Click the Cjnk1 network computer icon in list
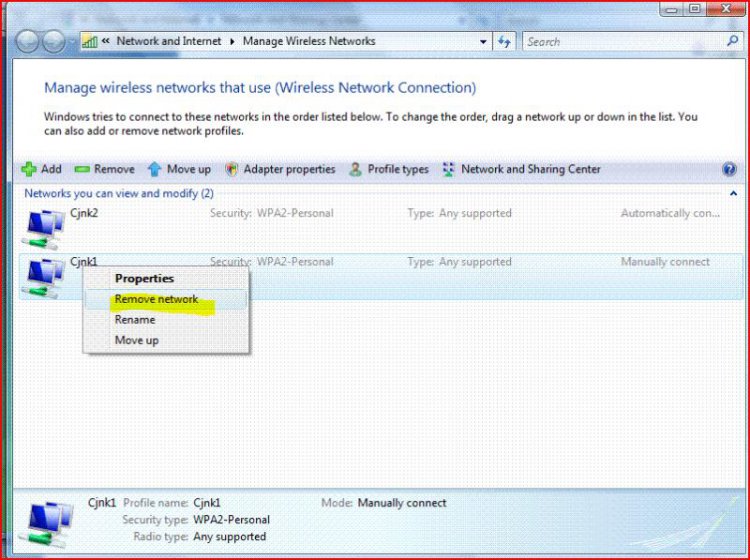 click(x=43, y=278)
